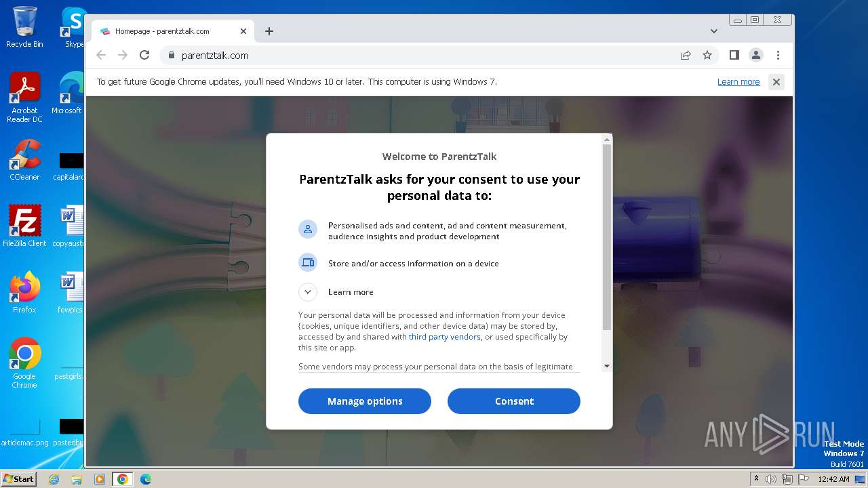Dismiss the Chrome updates infobar
The image size is (868, 488).
coord(776,82)
